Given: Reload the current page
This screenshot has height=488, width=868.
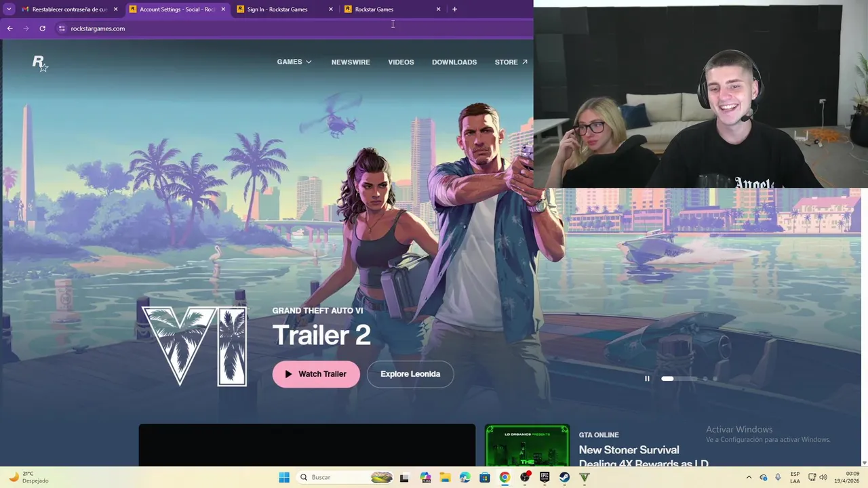Looking at the screenshot, I should click(42, 28).
